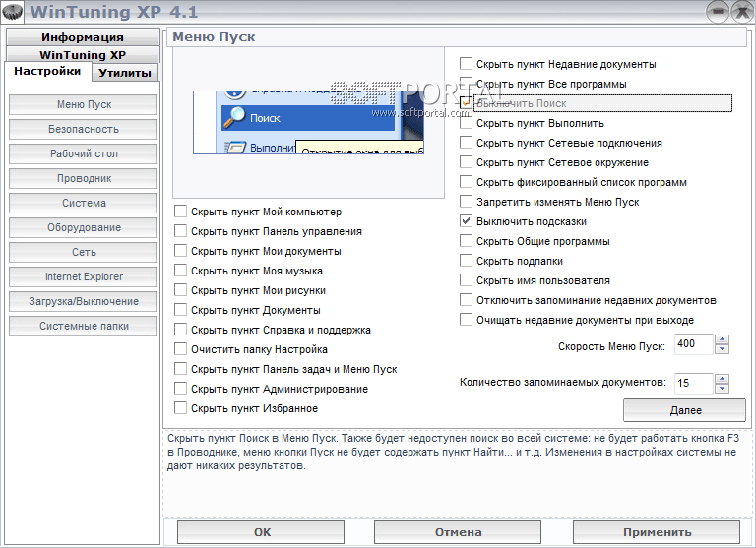
Task: Open Оборудование settings
Action: point(83,227)
